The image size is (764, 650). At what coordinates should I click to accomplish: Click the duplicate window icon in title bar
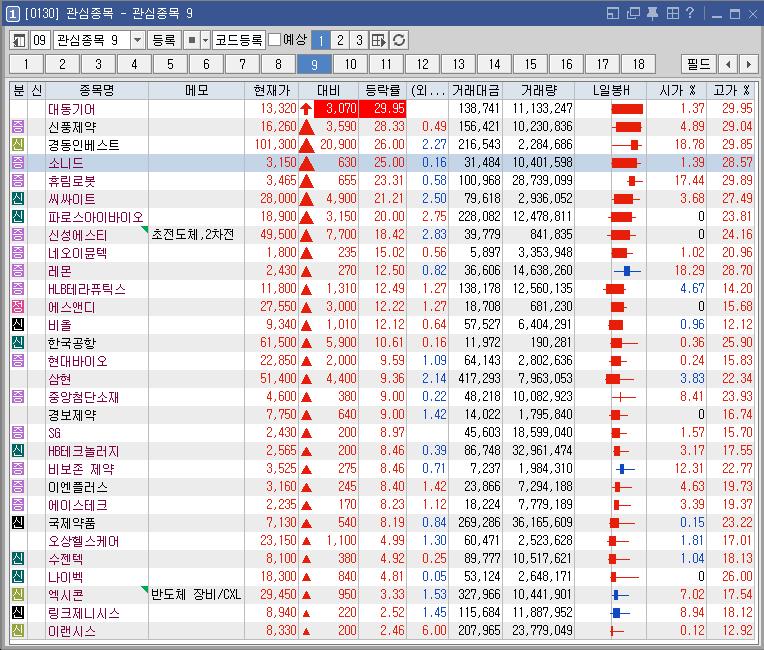tap(633, 13)
